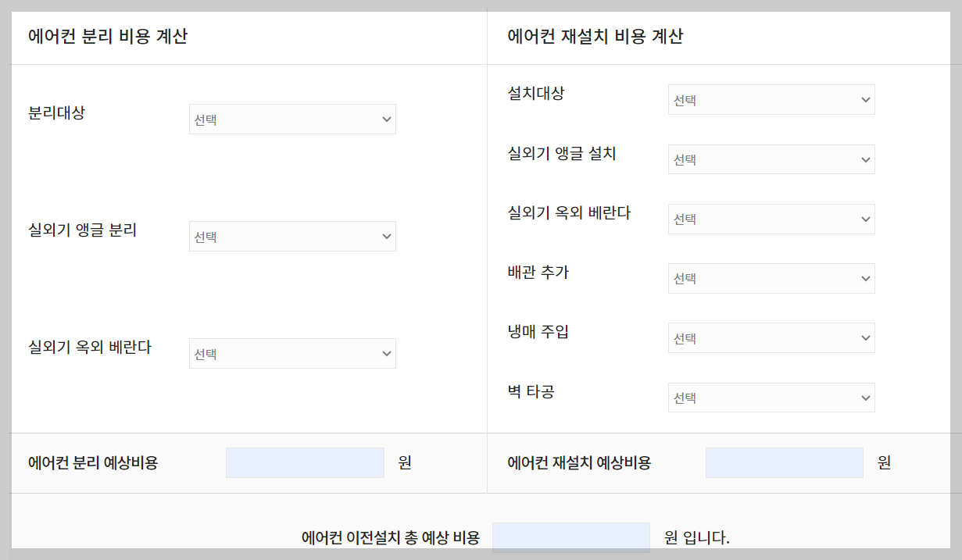Click the chevron on the 설치대상 selector
Image resolution: width=962 pixels, height=560 pixels.
[865, 99]
